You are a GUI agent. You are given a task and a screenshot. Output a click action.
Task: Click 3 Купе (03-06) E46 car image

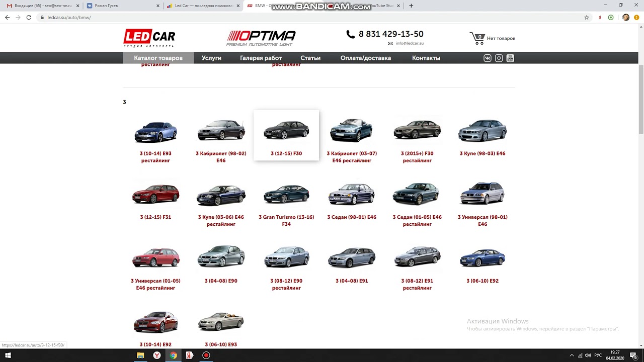point(221,195)
